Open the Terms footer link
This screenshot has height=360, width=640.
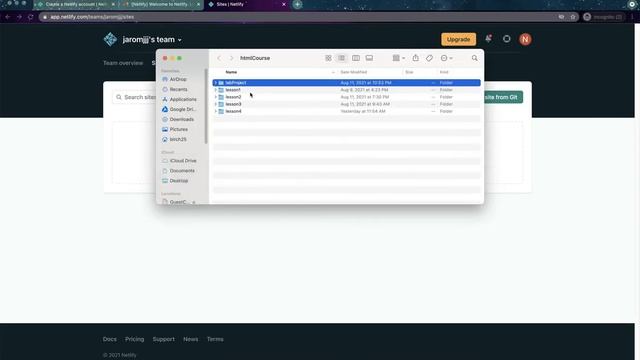(x=215, y=339)
